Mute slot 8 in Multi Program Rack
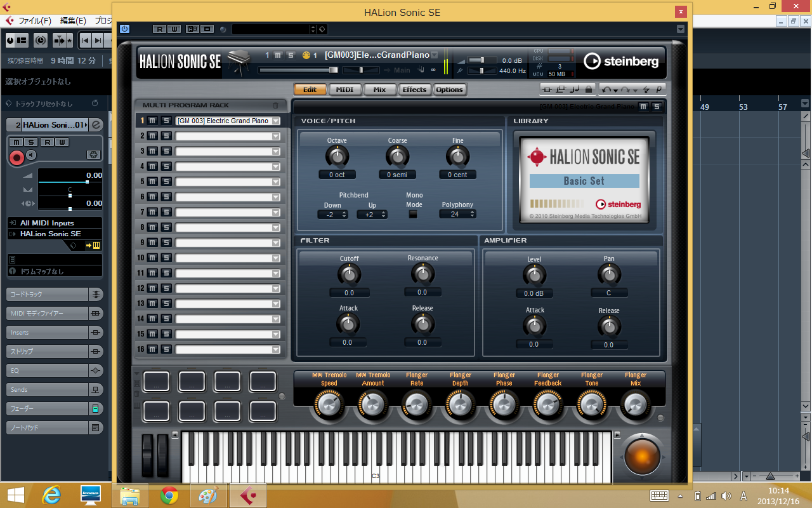This screenshot has width=812, height=508. coord(152,227)
